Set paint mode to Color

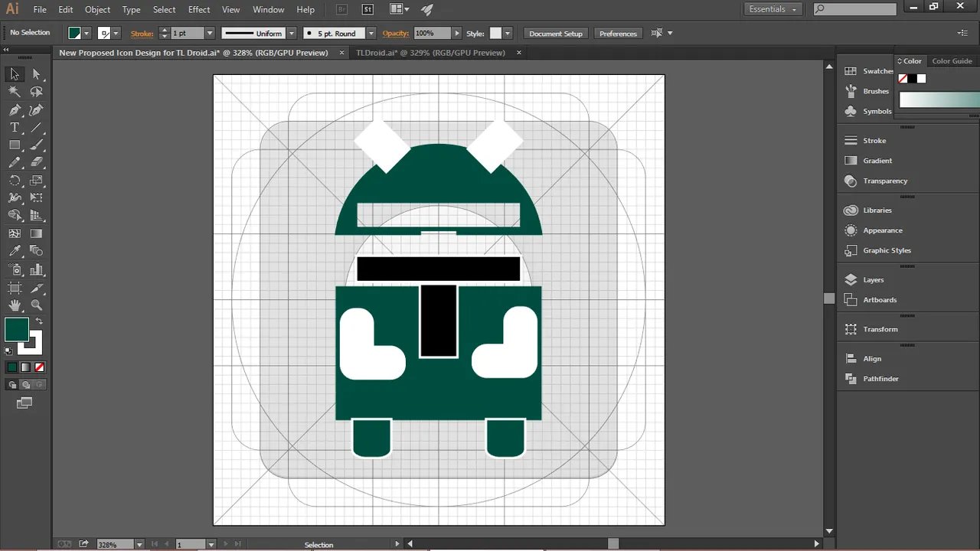point(11,367)
